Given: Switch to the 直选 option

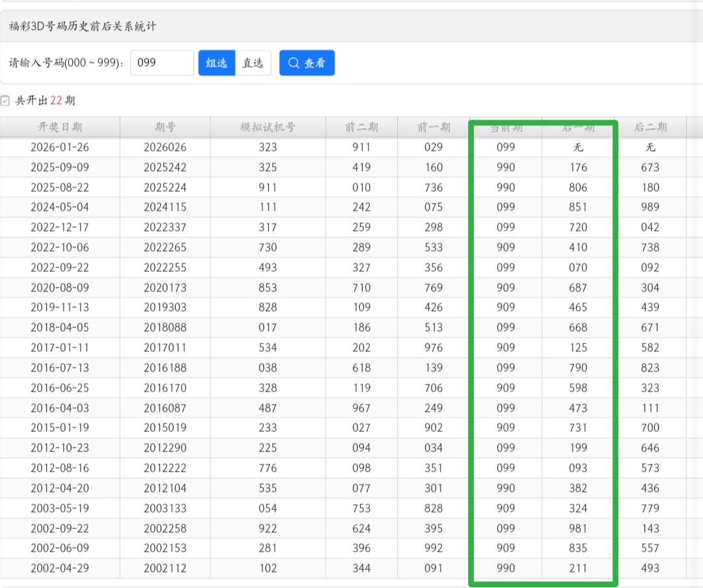Looking at the screenshot, I should [253, 63].
